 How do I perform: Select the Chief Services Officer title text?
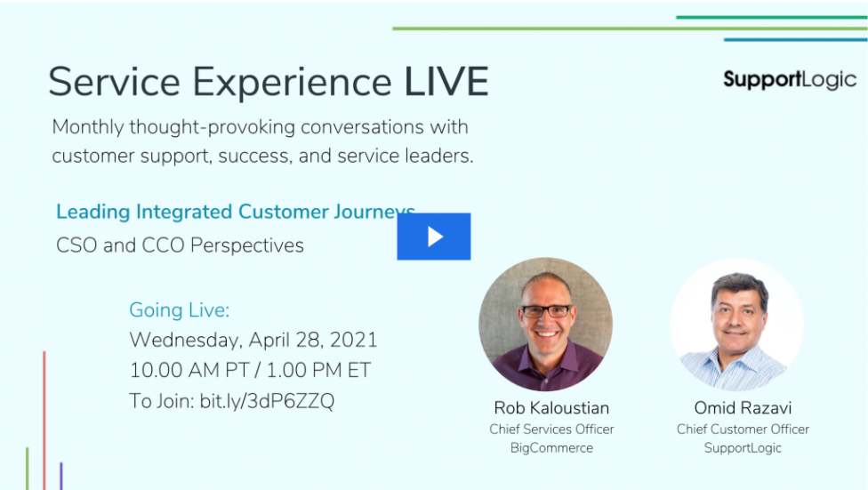tap(551, 430)
